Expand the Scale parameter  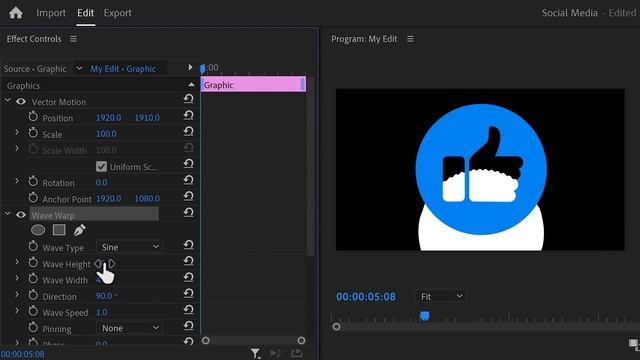(17, 132)
